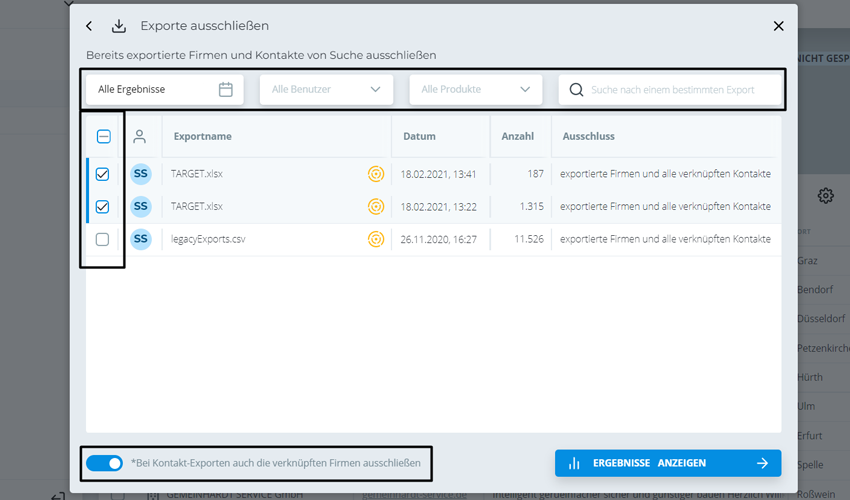
Task: Toggle the select-all header checkbox
Action: tap(103, 136)
